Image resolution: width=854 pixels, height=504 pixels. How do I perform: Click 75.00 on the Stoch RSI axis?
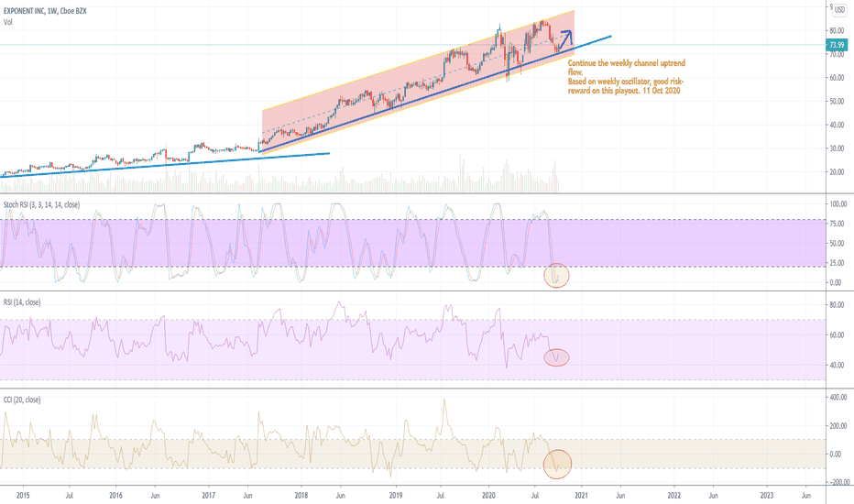[x=837, y=224]
